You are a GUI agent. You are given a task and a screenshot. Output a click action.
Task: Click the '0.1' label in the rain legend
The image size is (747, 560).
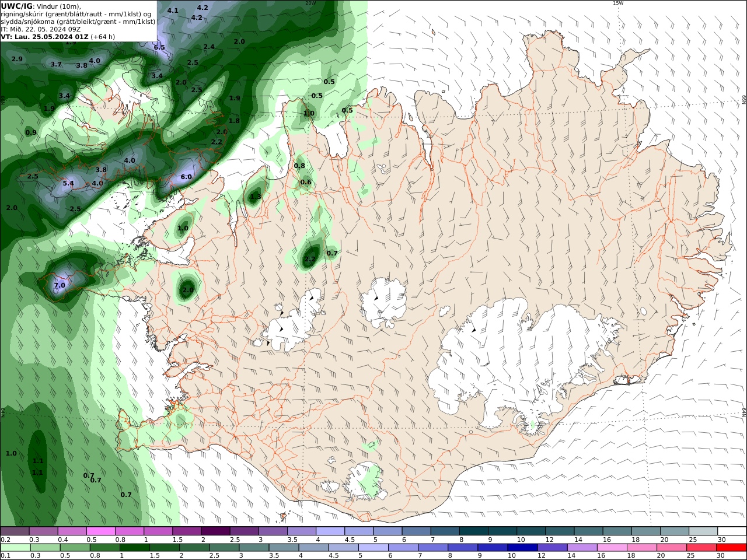pos(5,555)
